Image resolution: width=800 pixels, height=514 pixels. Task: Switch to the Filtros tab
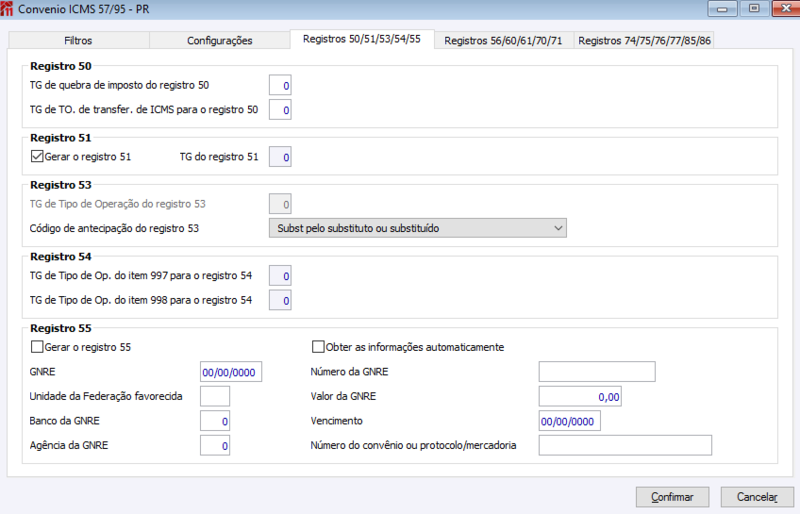pyautogui.click(x=79, y=40)
